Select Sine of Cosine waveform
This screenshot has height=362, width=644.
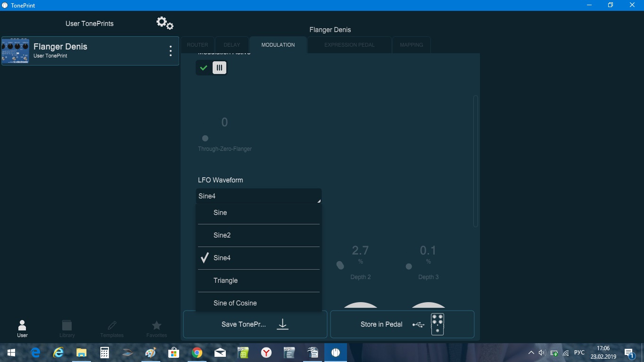tap(259, 302)
